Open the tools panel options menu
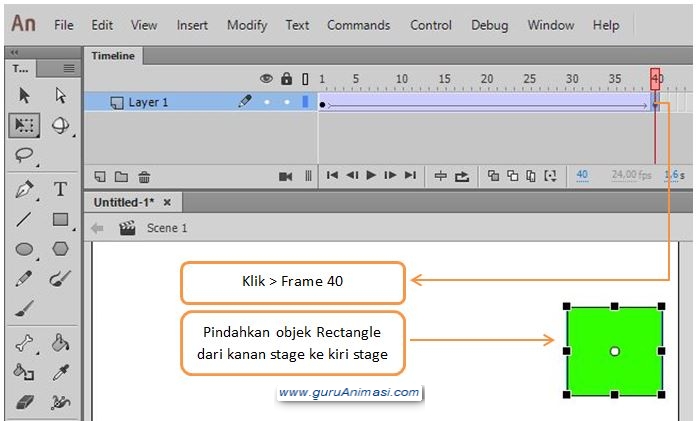 pyautogui.click(x=69, y=68)
